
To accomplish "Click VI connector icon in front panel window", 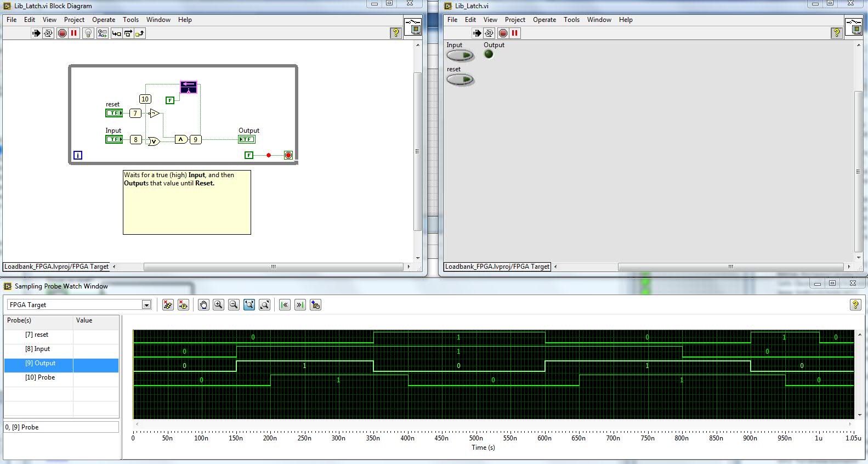I will coord(854,27).
